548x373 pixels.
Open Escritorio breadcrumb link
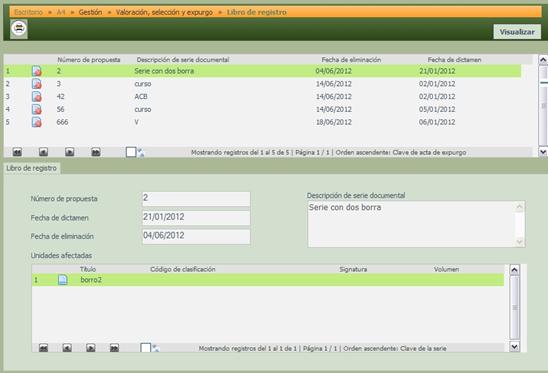coord(29,12)
